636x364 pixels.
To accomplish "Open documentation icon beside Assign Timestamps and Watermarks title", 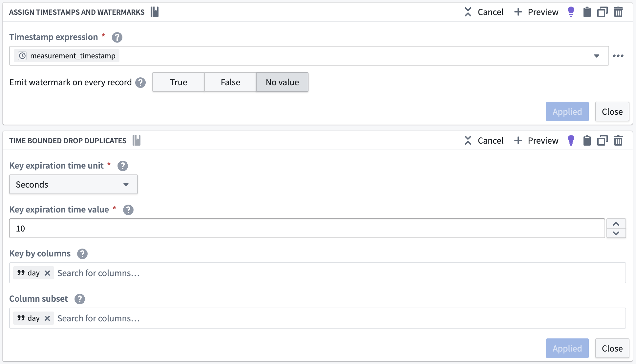I will click(155, 12).
